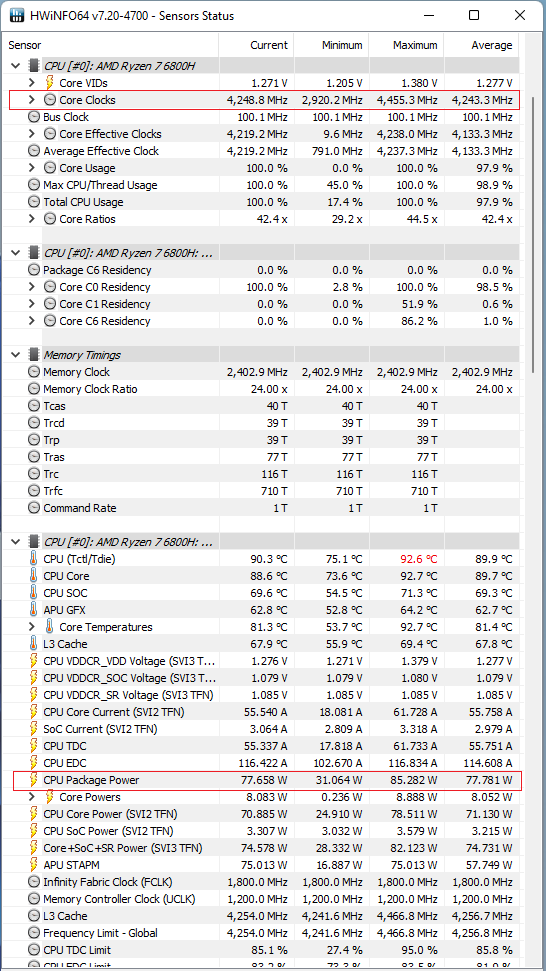
Task: Click the CPU Package Power lightning icon
Action: point(34,780)
